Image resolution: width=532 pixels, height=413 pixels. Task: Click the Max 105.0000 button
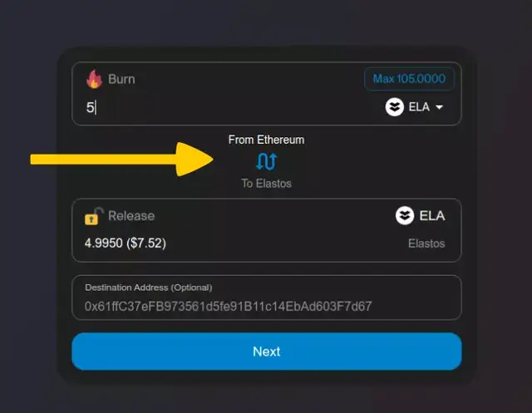409,79
